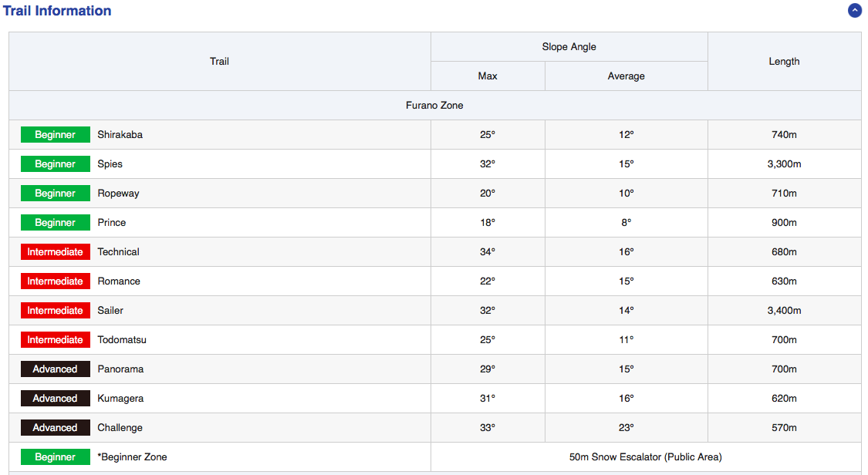Click the Length column header
868x475 pixels.
[784, 62]
